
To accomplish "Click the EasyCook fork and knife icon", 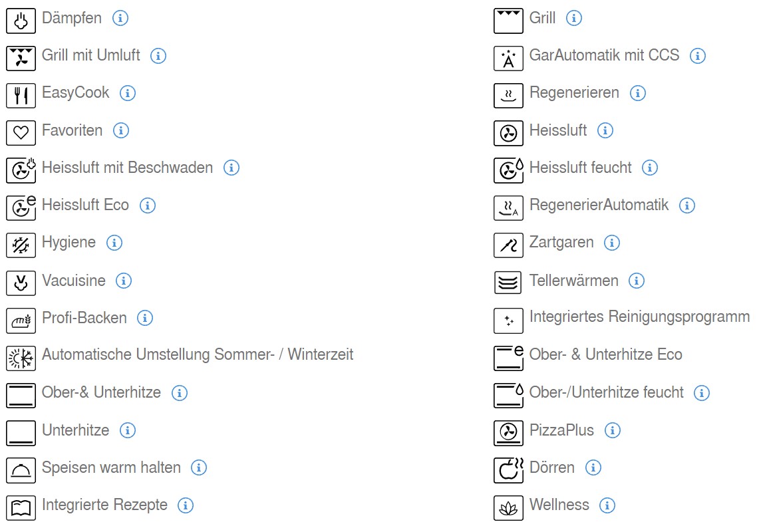I will click(21, 96).
